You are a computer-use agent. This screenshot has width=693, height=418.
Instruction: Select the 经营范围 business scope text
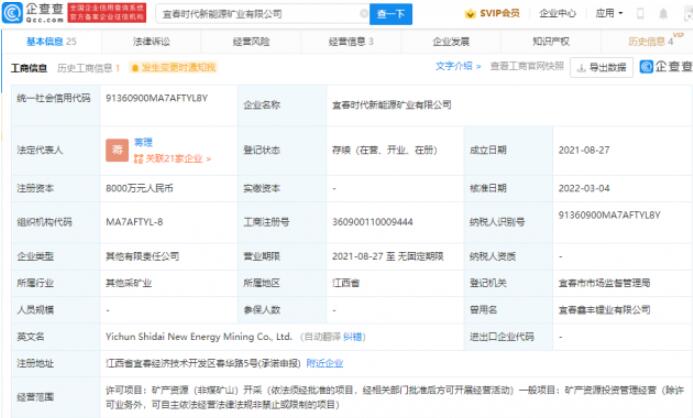tap(395, 397)
